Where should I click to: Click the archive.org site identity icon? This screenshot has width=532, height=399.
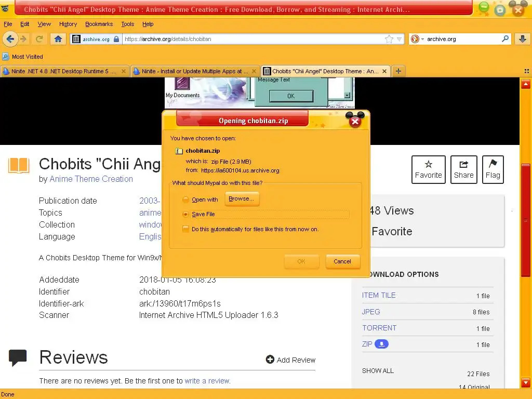click(76, 39)
